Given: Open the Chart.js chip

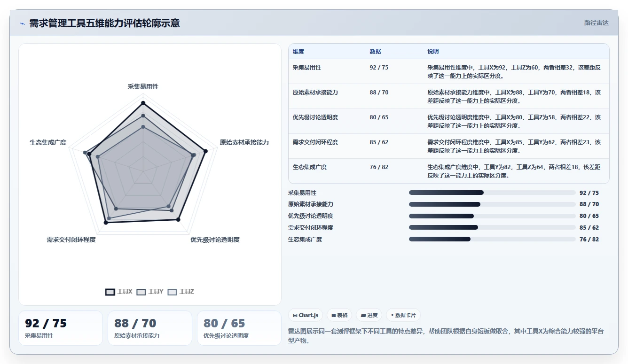Looking at the screenshot, I should [306, 315].
